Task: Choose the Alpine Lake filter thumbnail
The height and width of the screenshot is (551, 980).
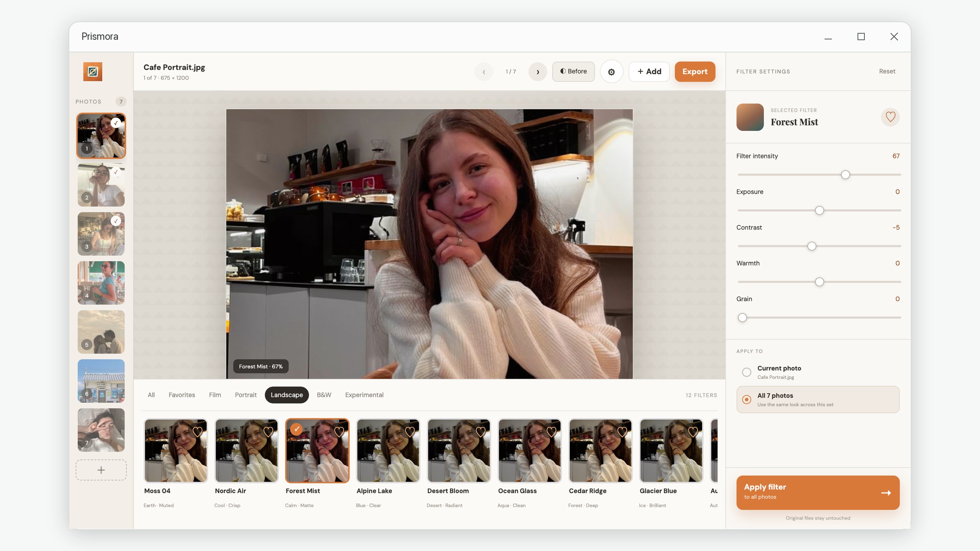Action: (388, 450)
